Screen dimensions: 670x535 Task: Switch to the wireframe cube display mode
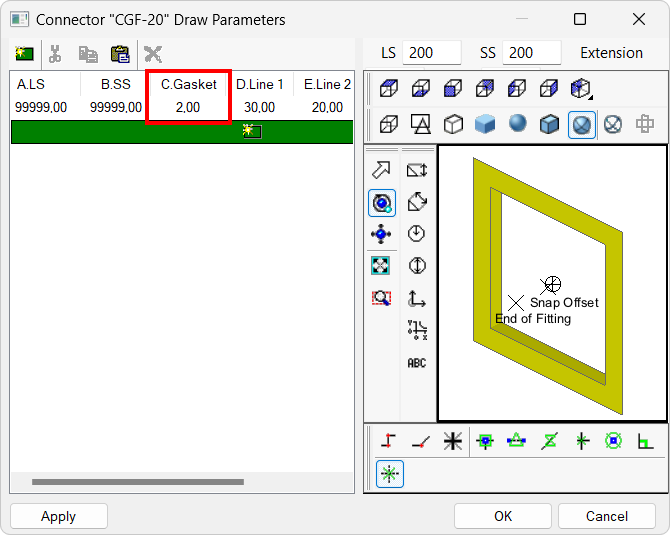tap(388, 124)
